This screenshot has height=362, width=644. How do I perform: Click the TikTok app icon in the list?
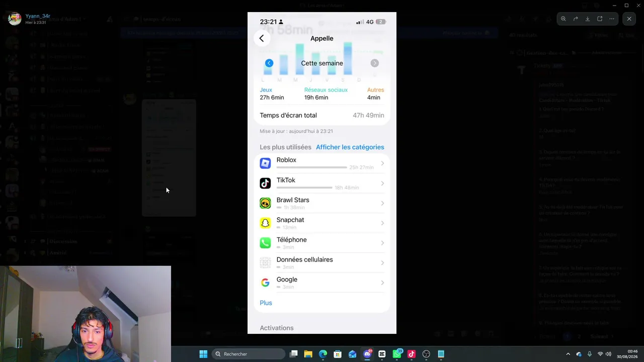[x=265, y=184]
